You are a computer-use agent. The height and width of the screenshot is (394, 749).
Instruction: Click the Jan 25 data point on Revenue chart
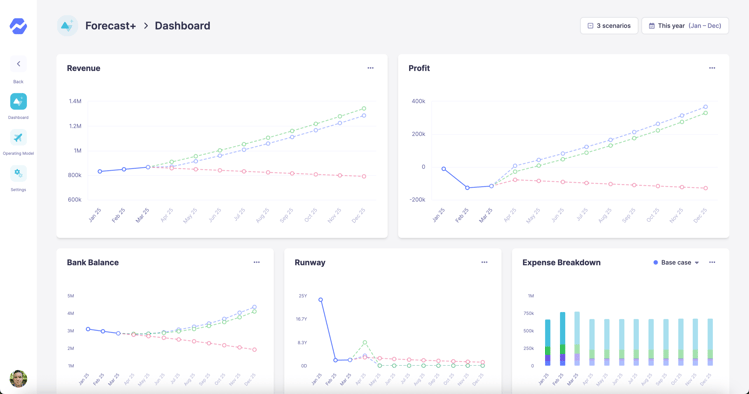100,171
